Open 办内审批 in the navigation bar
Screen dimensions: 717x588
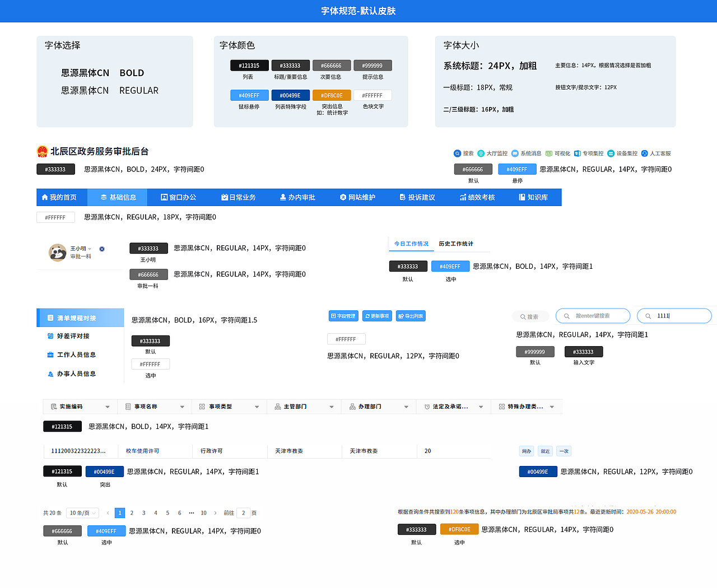[297, 197]
